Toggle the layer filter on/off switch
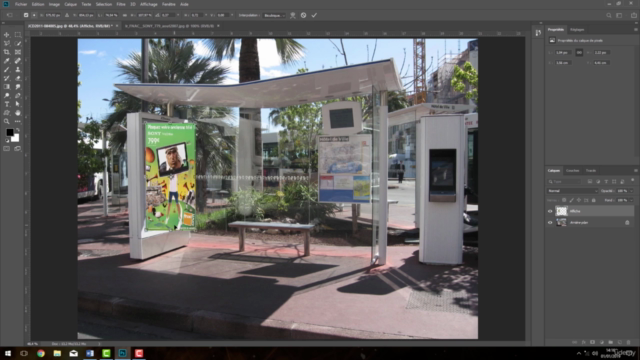The height and width of the screenshot is (360, 640). pyautogui.click(x=633, y=180)
